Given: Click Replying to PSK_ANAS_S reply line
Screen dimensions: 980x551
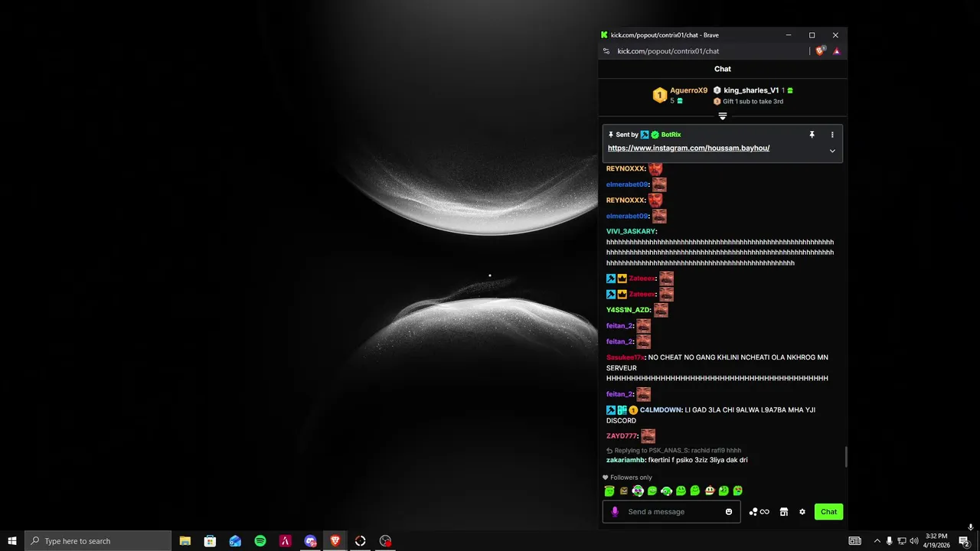Looking at the screenshot, I should [x=674, y=451].
